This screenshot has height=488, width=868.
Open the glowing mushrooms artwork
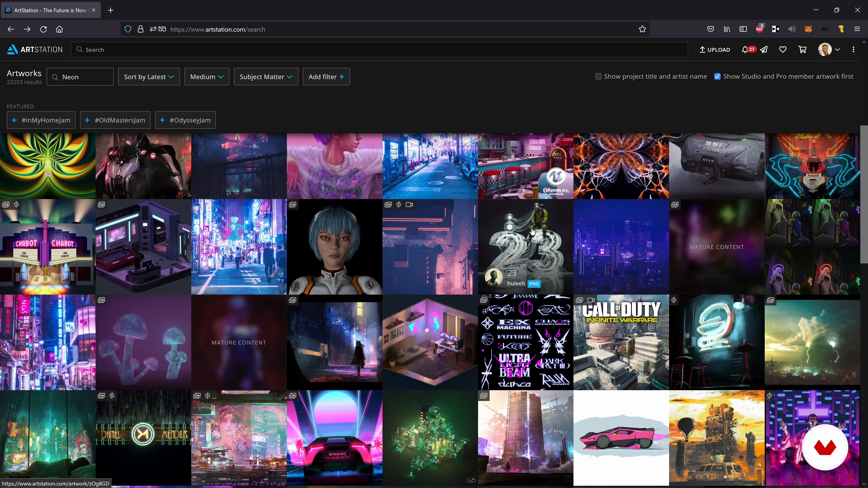coord(143,343)
